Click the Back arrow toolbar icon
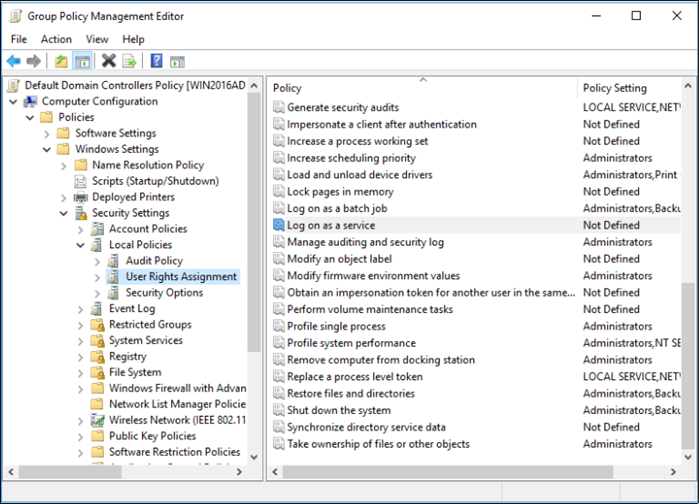The height and width of the screenshot is (504, 699). (13, 61)
